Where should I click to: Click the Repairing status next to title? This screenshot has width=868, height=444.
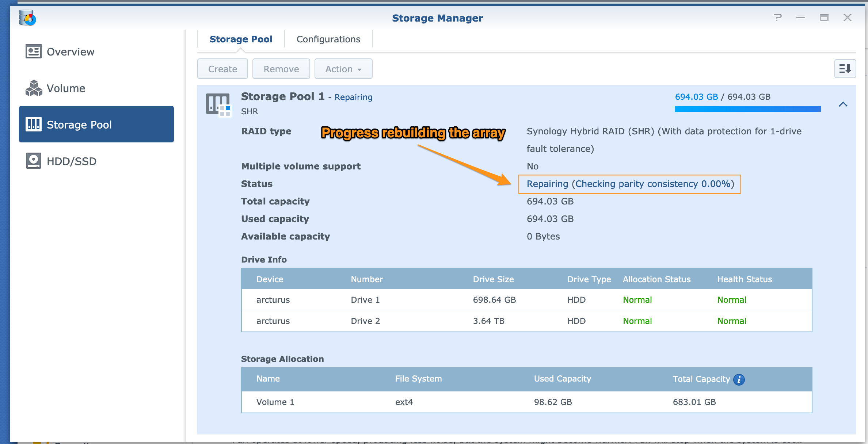point(353,97)
